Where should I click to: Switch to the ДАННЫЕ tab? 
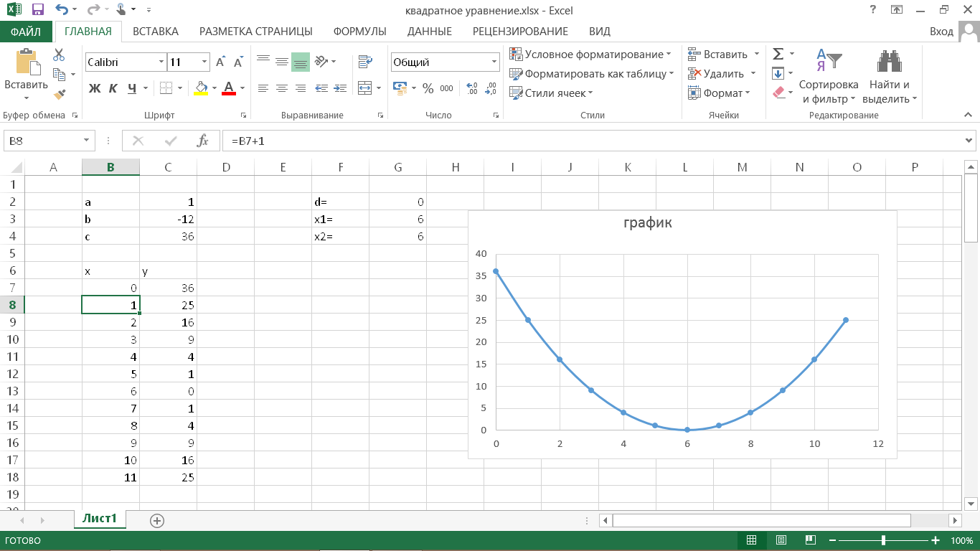coord(429,32)
